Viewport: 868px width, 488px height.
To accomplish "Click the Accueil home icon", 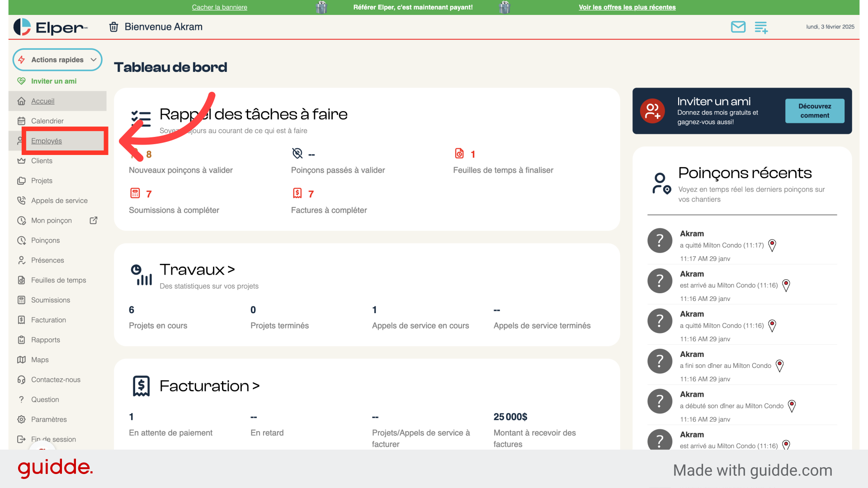I will pos(21,101).
